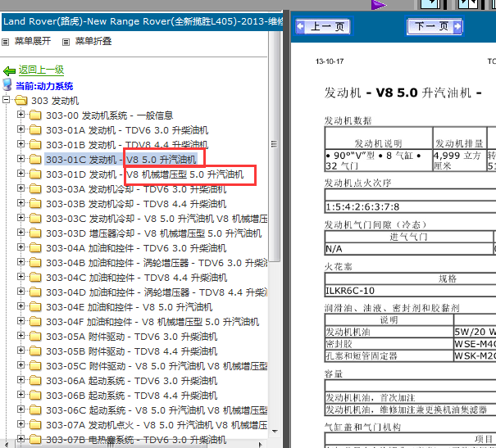Click the folder icon of 303-03A 发动机冷却
This screenshot has width=496, height=448.
tap(35, 189)
